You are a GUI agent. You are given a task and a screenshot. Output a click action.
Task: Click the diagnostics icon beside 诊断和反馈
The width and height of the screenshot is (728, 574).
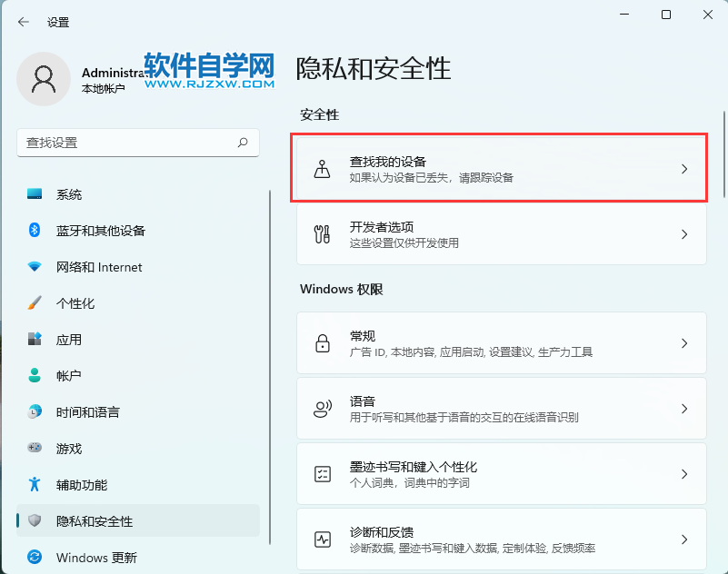pos(322,539)
